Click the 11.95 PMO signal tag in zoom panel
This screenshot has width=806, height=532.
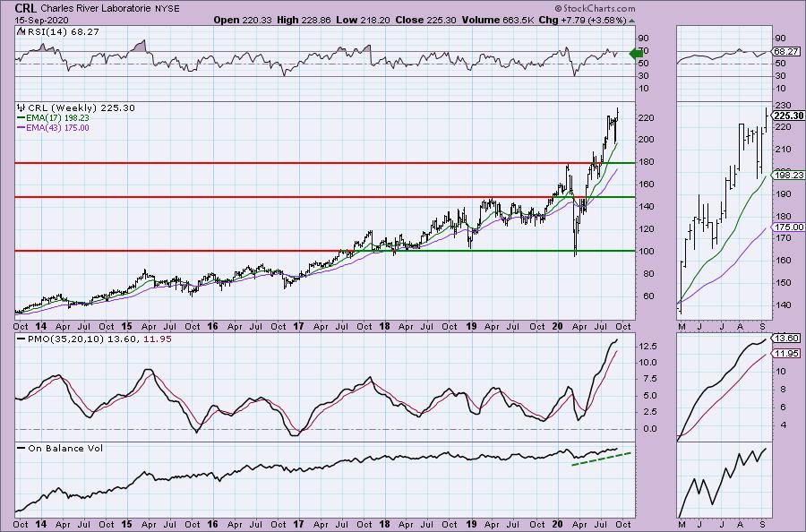786,353
